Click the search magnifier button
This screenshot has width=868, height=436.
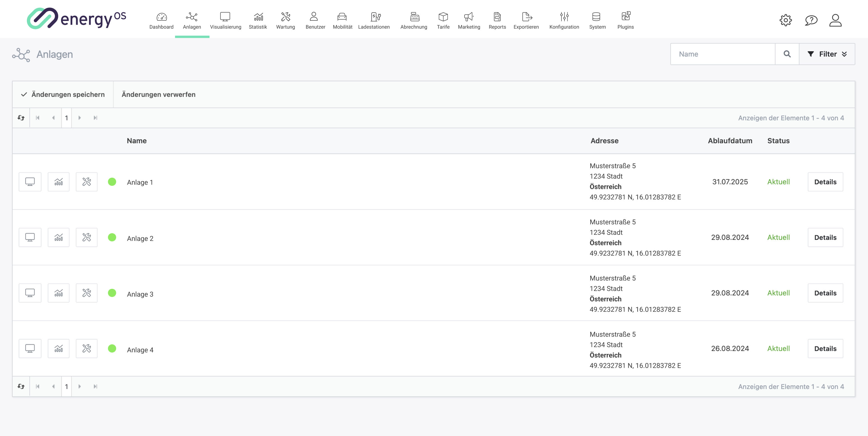tap(787, 54)
